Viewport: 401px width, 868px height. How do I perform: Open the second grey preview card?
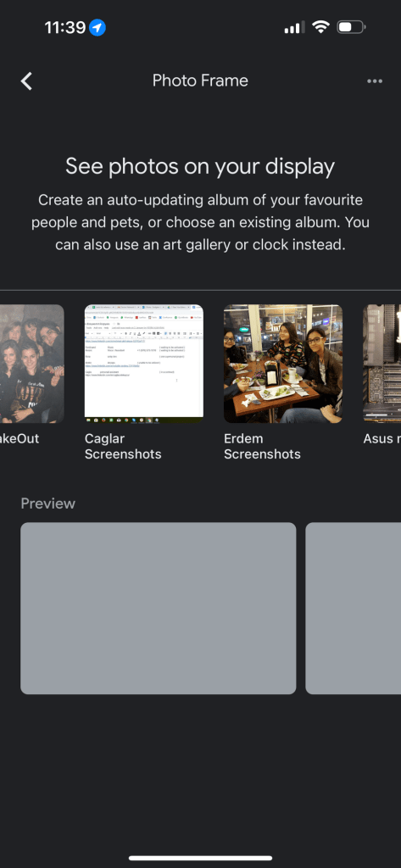pos(354,609)
